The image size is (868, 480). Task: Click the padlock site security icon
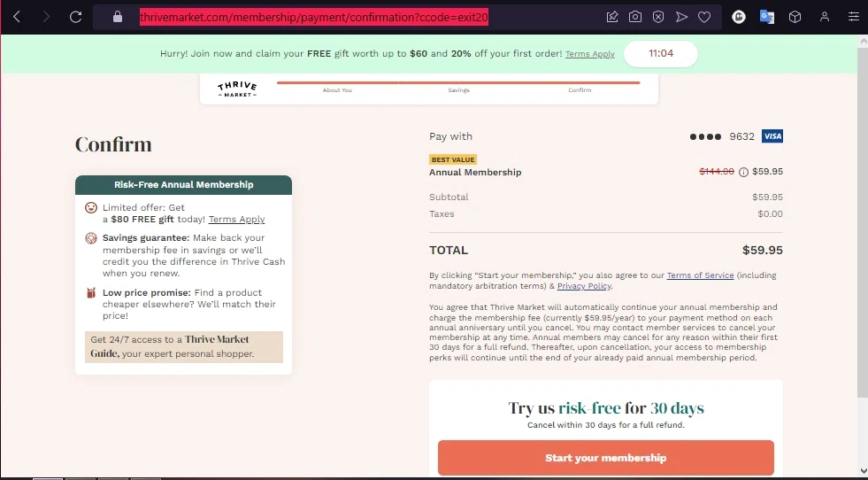118,17
